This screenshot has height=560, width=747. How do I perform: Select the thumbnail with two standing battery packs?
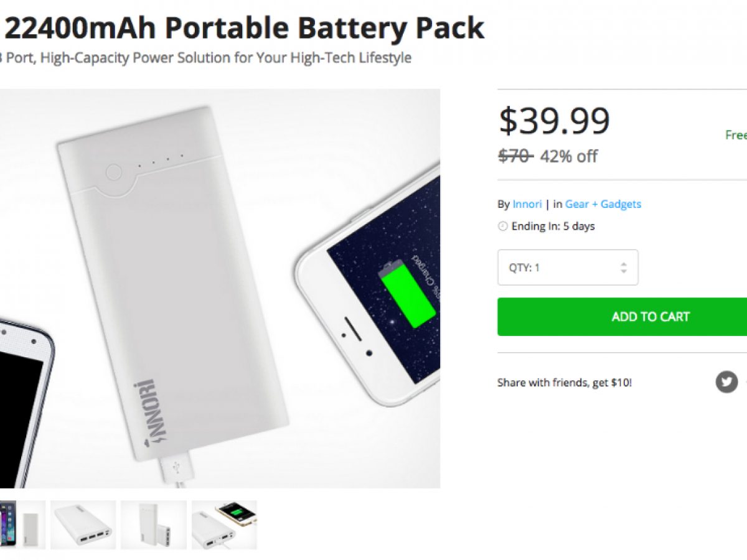[154, 525]
